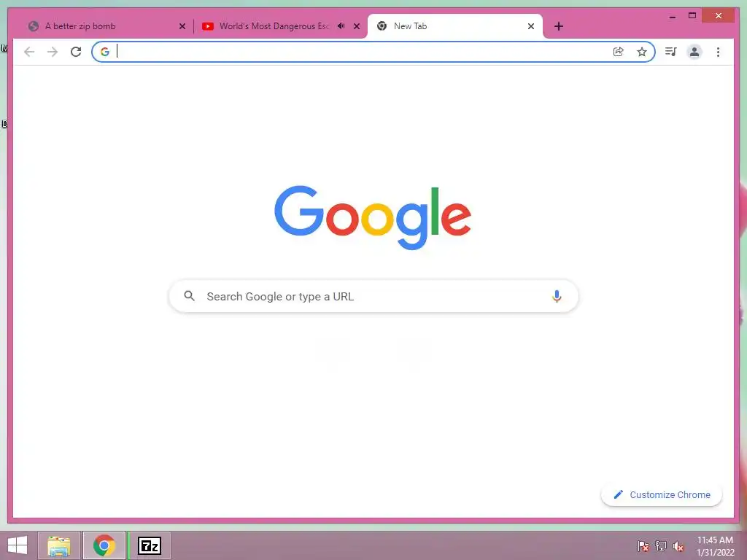The image size is (747, 560).
Task: Click the muted volume tray icon
Action: coord(678,545)
